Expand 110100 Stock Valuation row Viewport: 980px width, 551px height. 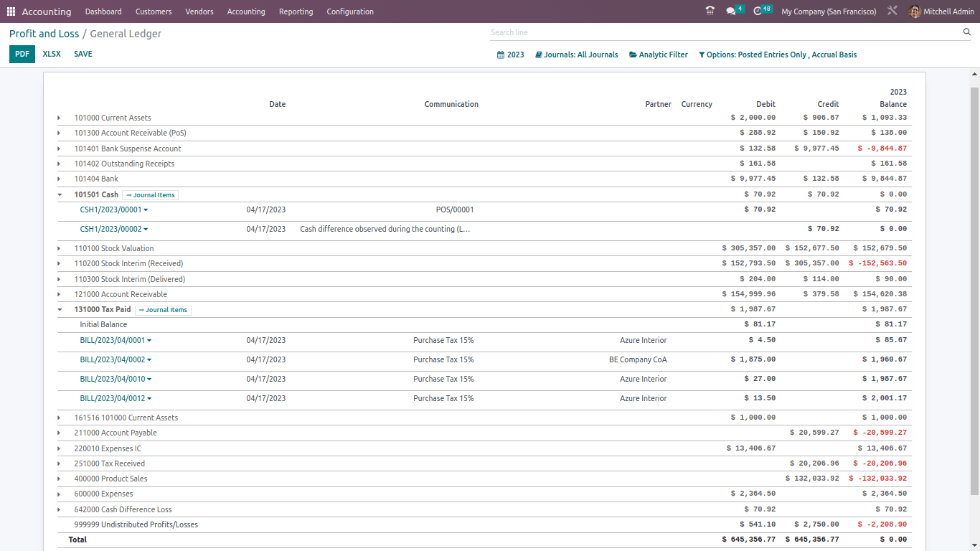59,248
